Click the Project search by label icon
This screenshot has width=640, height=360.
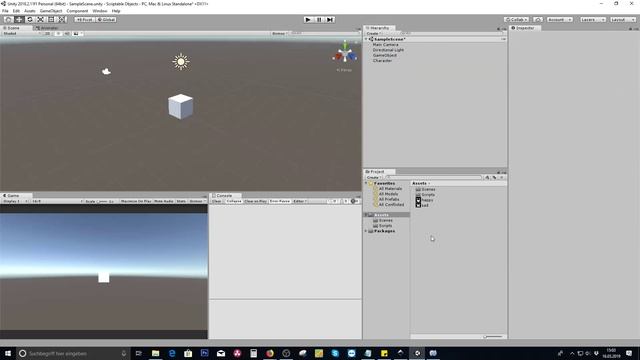(x=494, y=178)
